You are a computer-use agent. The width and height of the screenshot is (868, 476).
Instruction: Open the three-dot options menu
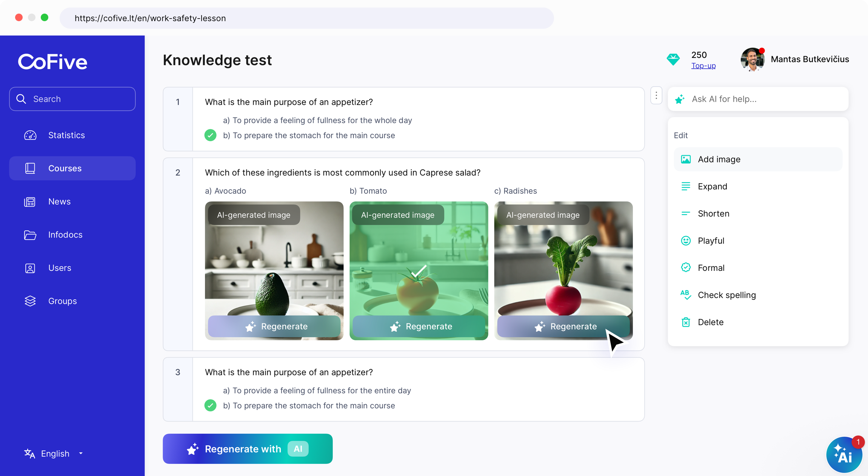click(656, 96)
